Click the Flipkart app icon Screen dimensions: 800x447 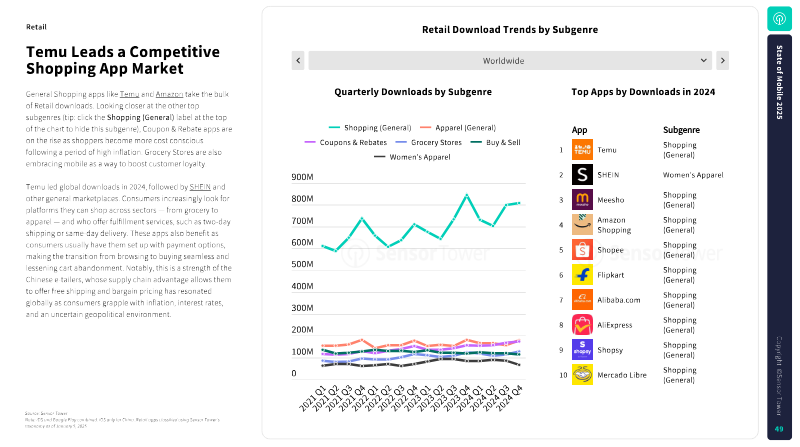pos(582,275)
